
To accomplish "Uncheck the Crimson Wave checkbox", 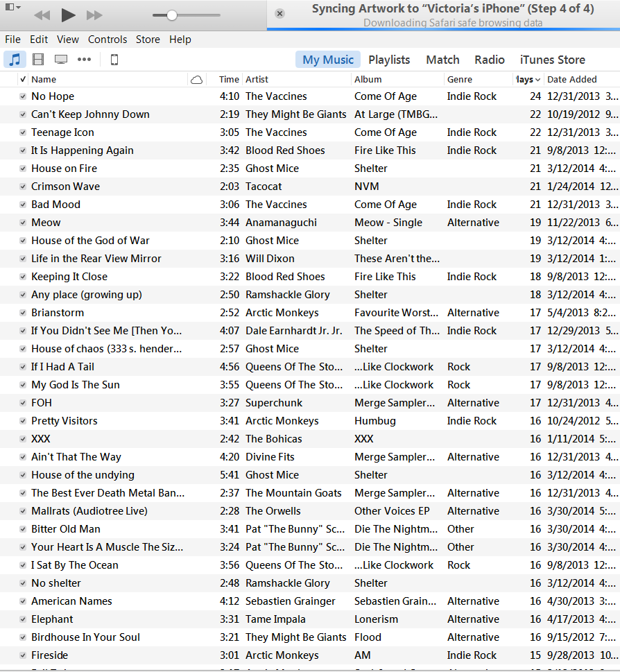I will (x=23, y=187).
